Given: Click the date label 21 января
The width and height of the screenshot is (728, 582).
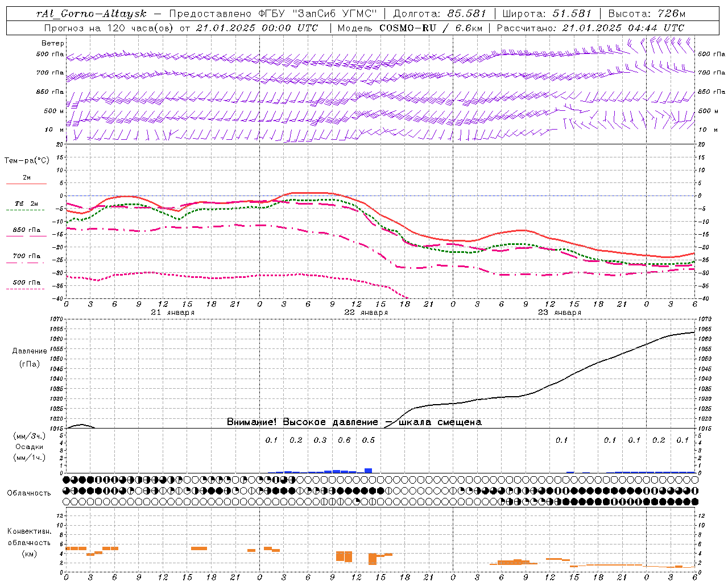Looking at the screenshot, I should pos(172,313).
